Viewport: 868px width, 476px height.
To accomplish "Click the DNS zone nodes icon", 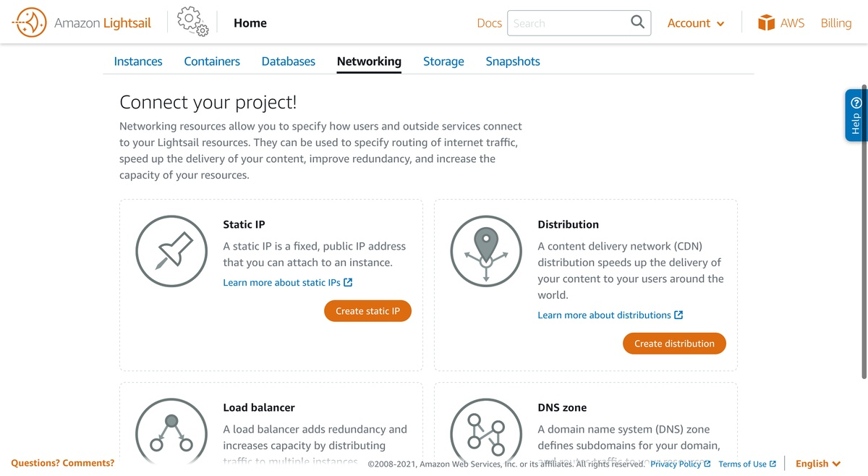I will (x=486, y=433).
